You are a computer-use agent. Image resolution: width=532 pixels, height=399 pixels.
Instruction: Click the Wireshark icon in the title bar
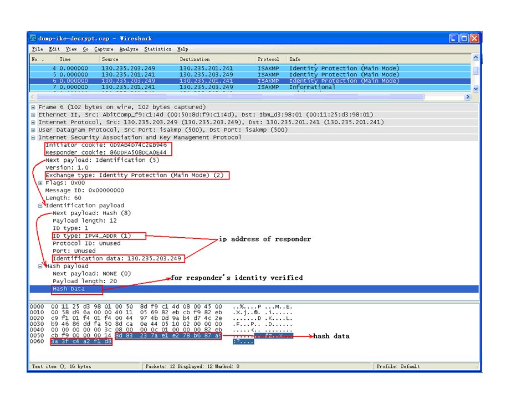33,38
